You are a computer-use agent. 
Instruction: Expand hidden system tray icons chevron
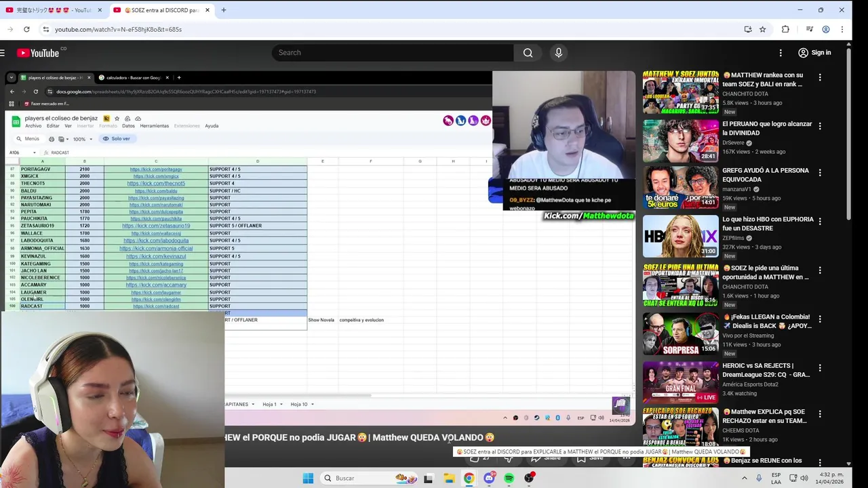pyautogui.click(x=744, y=478)
